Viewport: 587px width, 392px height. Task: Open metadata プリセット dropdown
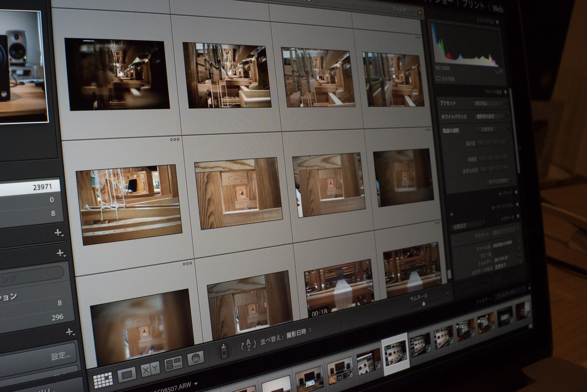pyautogui.click(x=506, y=232)
